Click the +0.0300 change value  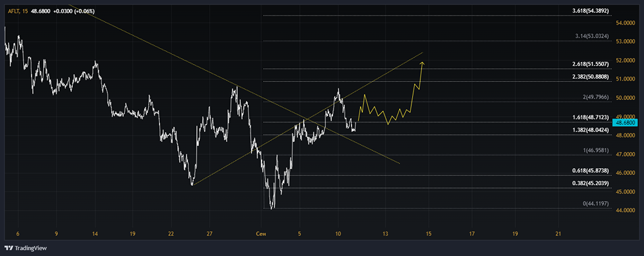(62, 12)
